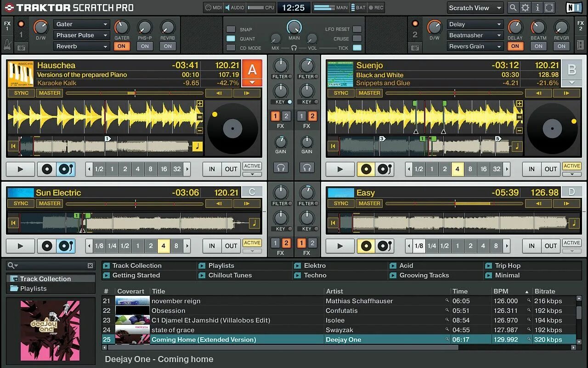Viewport: 588px width, 368px height.
Task: Click the cue button on Deck B
Action: point(366,169)
